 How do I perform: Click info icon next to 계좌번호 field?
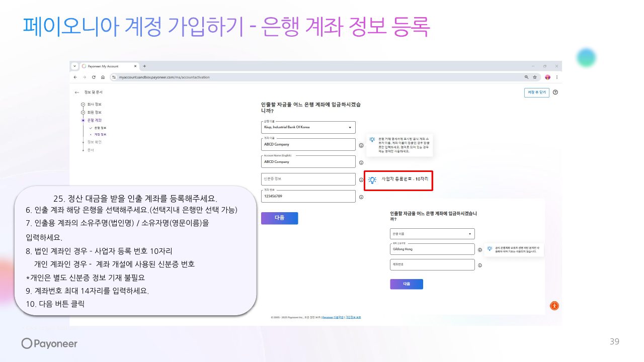pos(480,265)
